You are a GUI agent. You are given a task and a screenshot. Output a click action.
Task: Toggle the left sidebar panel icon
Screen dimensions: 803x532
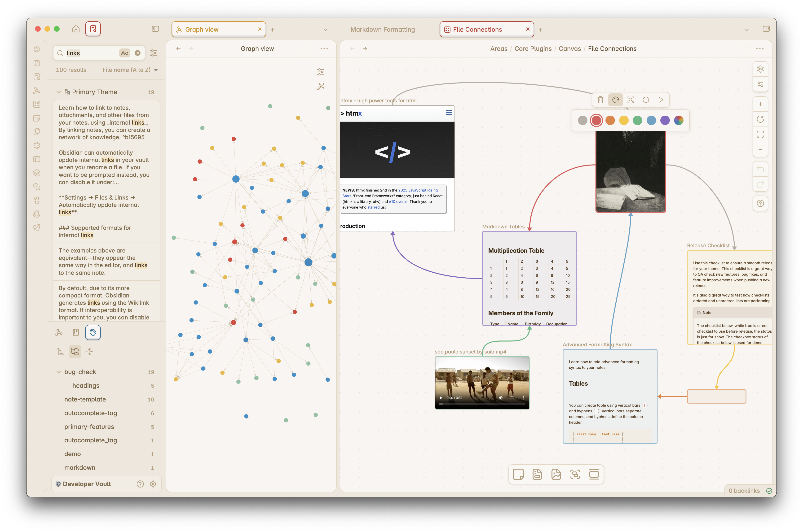pyautogui.click(x=154, y=29)
